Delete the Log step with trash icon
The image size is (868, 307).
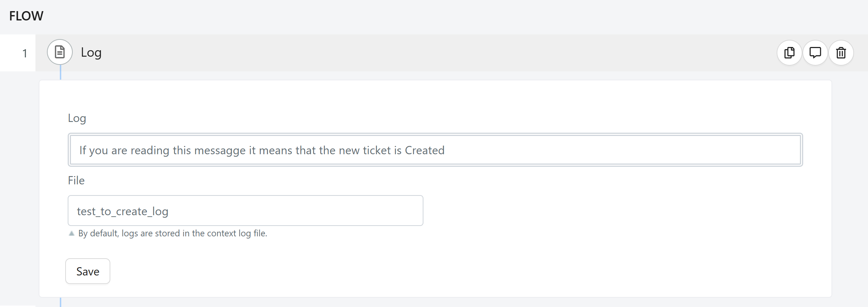coord(841,53)
